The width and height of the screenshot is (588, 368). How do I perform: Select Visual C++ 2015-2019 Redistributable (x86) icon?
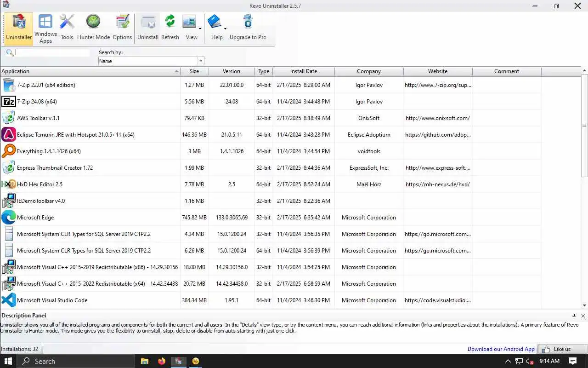tap(9, 267)
